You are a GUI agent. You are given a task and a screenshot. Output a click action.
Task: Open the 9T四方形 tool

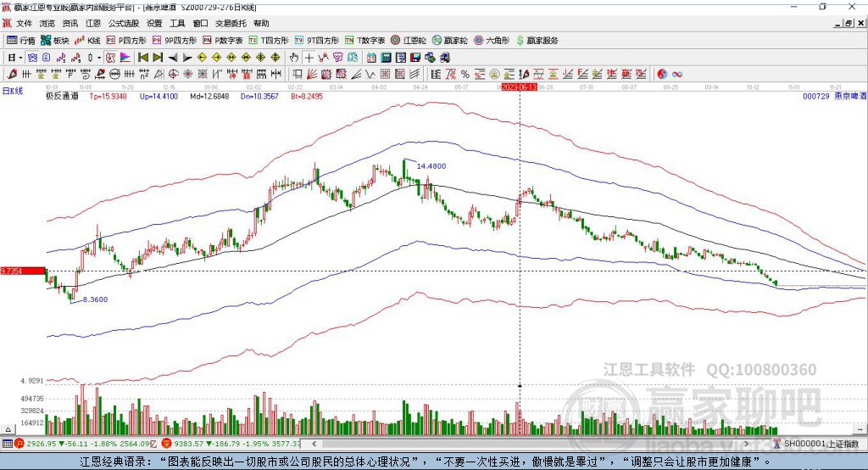tap(317, 41)
